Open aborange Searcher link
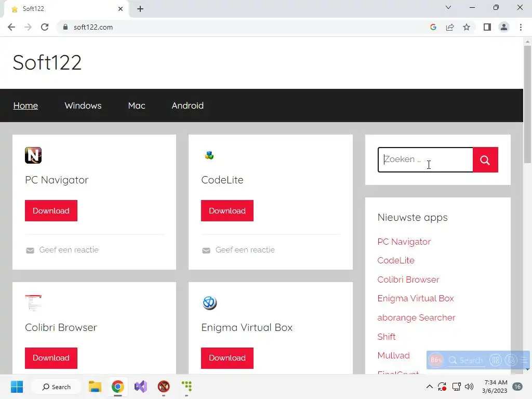The image size is (532, 399). 416,317
